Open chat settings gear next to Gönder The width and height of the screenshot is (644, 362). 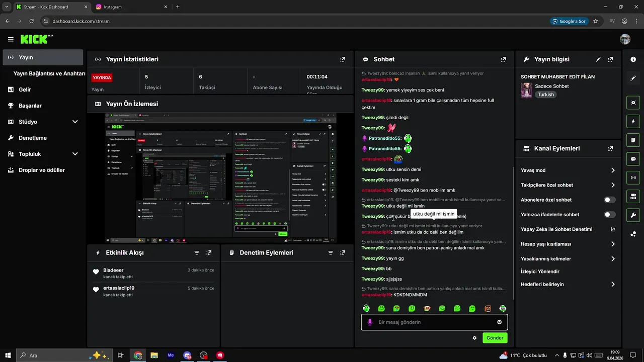(474, 338)
